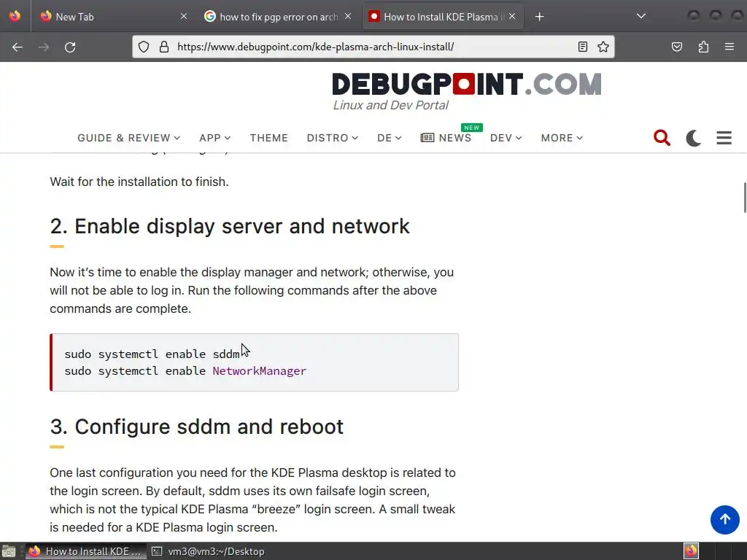Go back to the previous page
The width and height of the screenshot is (747, 560).
(18, 47)
